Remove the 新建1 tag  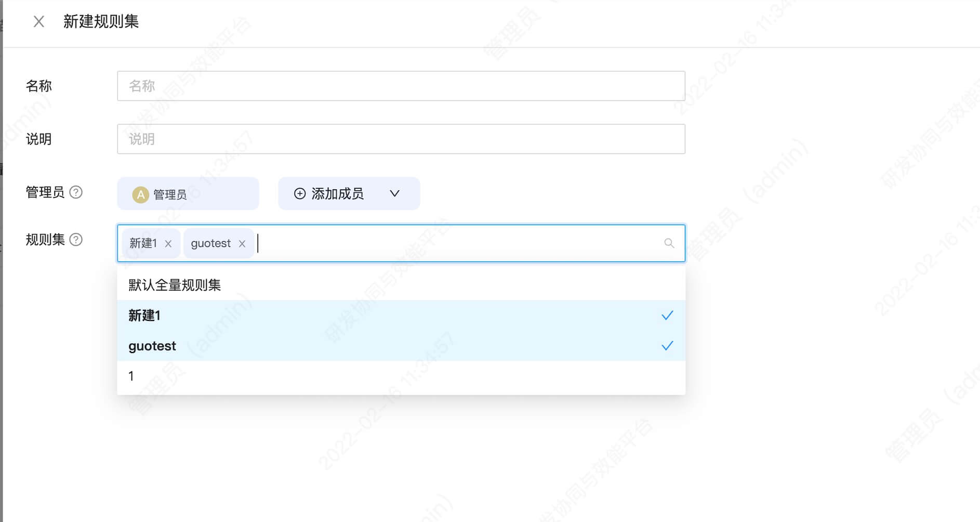168,243
